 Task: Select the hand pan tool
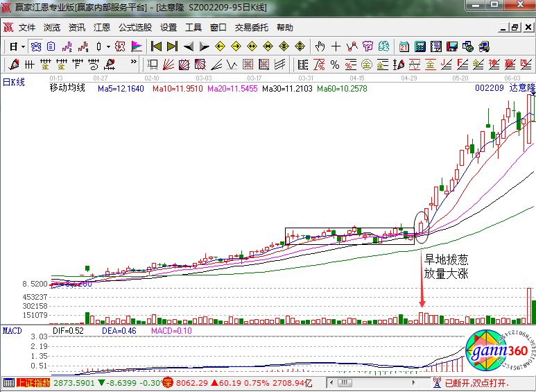[320, 46]
